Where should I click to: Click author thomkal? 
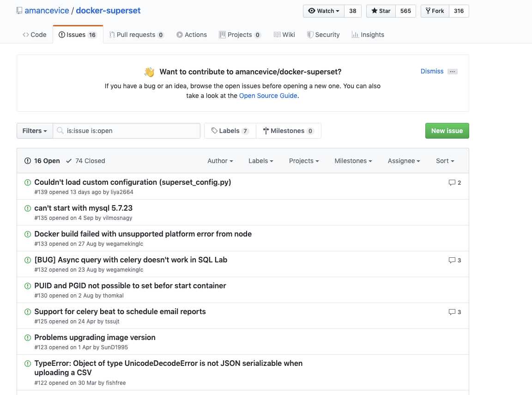113,296
